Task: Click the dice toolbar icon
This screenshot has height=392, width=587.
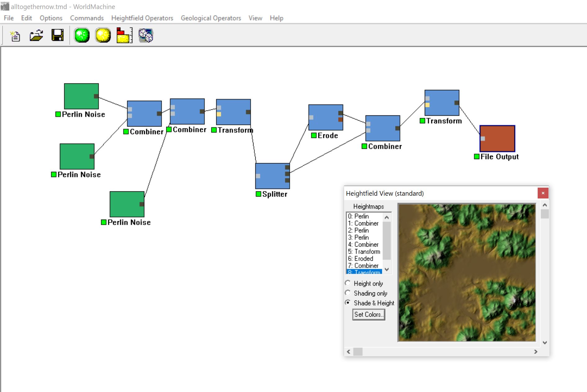Action: (x=146, y=36)
